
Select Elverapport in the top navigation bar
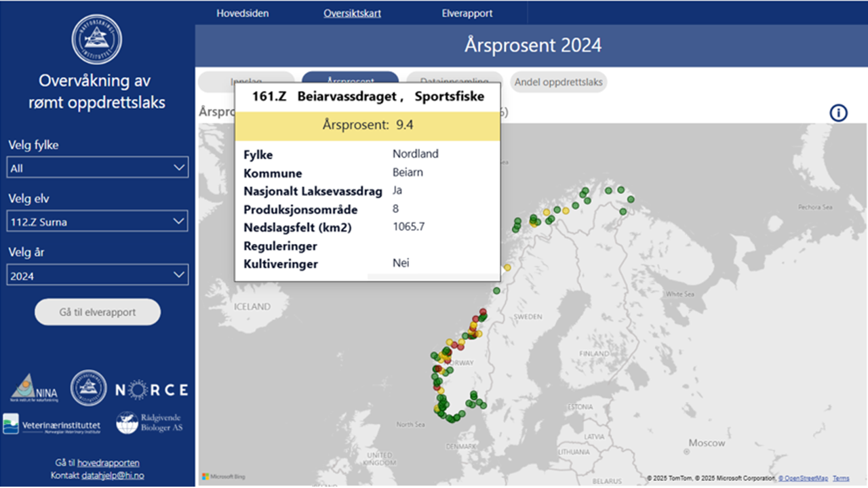(x=467, y=12)
